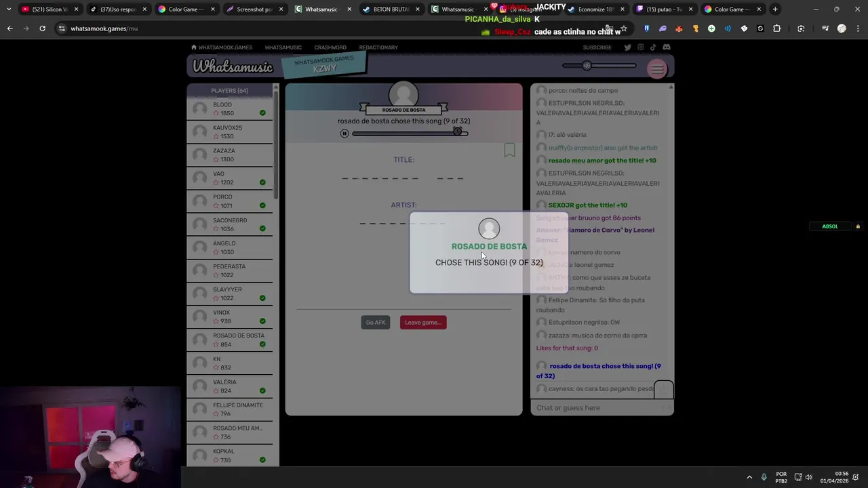Viewport: 868px width, 488px height.
Task: Open the site information icon in address bar
Action: click(x=62, y=28)
